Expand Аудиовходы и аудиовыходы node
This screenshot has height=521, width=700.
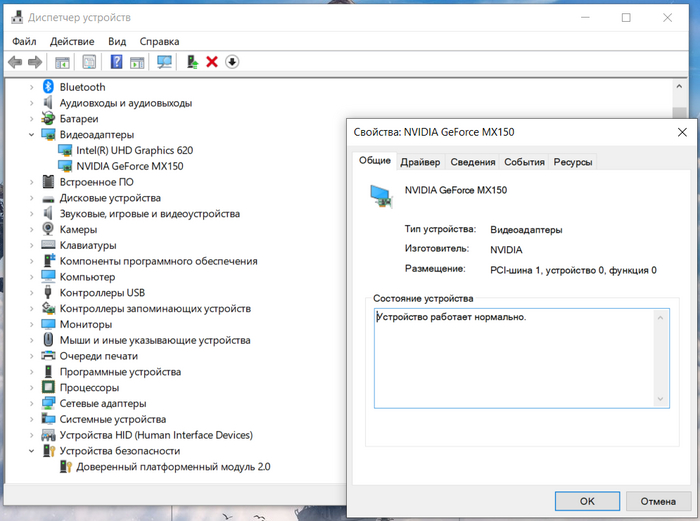[x=31, y=103]
